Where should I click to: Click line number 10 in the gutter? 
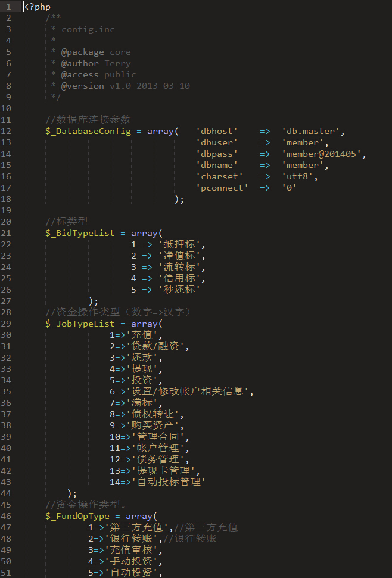pyautogui.click(x=7, y=108)
